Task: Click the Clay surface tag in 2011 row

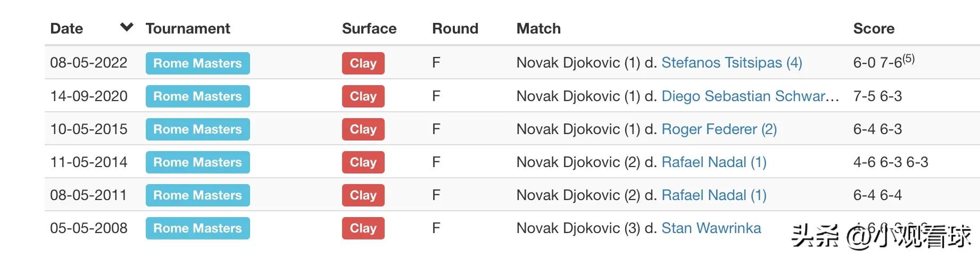Action: click(363, 195)
